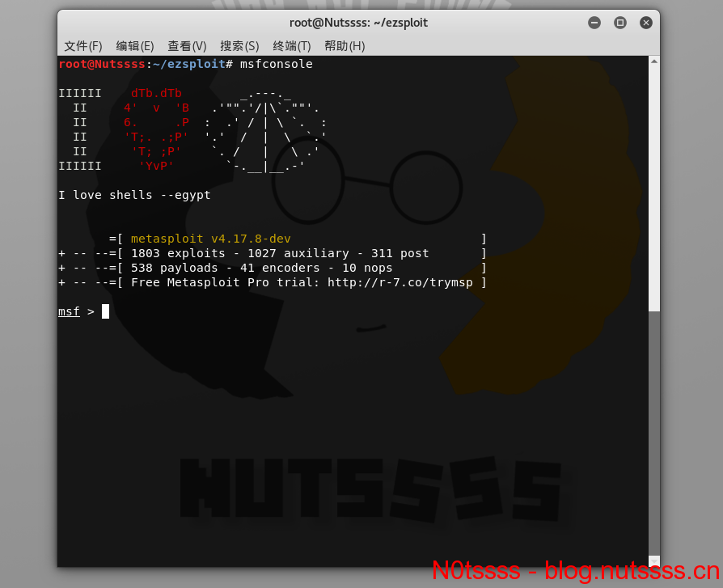Open the 编辑(E) menu

[x=134, y=46]
